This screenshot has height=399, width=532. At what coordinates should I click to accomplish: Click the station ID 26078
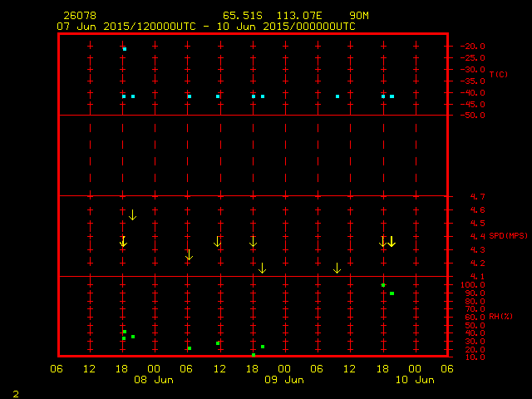pyautogui.click(x=73, y=16)
